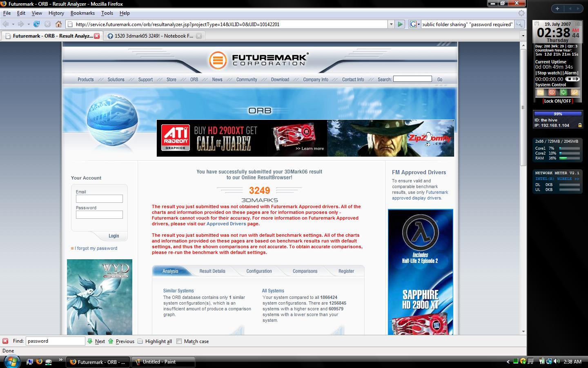Enable the Match case checkbox
588x368 pixels.
(179, 341)
